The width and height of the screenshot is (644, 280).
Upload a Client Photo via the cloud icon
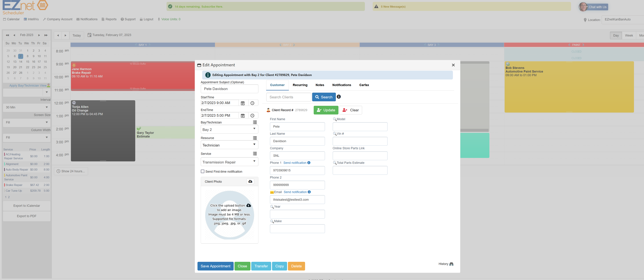(x=250, y=181)
